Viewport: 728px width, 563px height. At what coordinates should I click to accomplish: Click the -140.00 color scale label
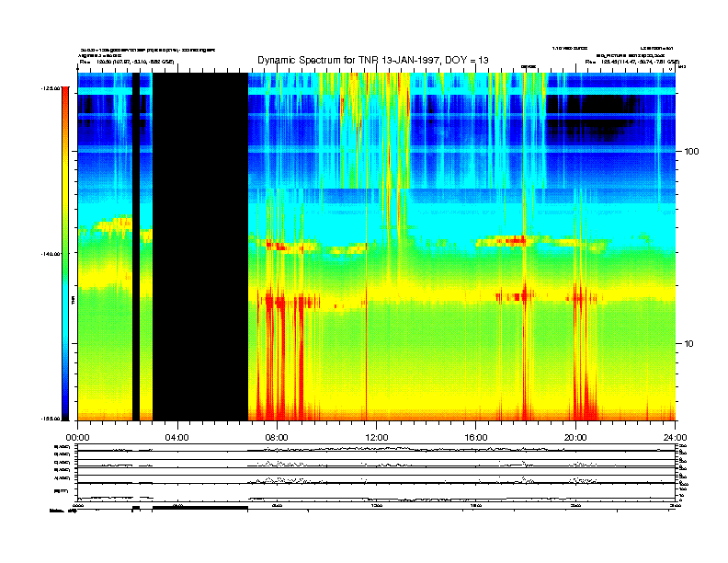[x=51, y=254]
